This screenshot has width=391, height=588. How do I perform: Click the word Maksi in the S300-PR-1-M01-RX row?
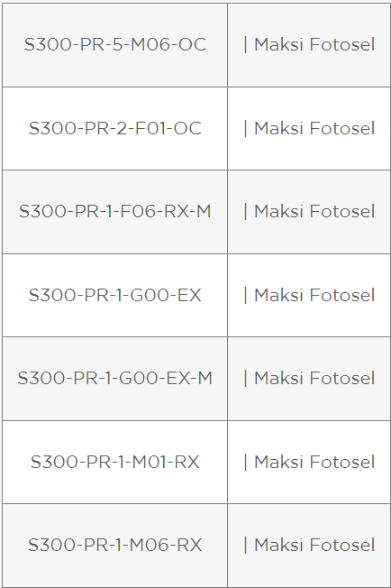278,462
